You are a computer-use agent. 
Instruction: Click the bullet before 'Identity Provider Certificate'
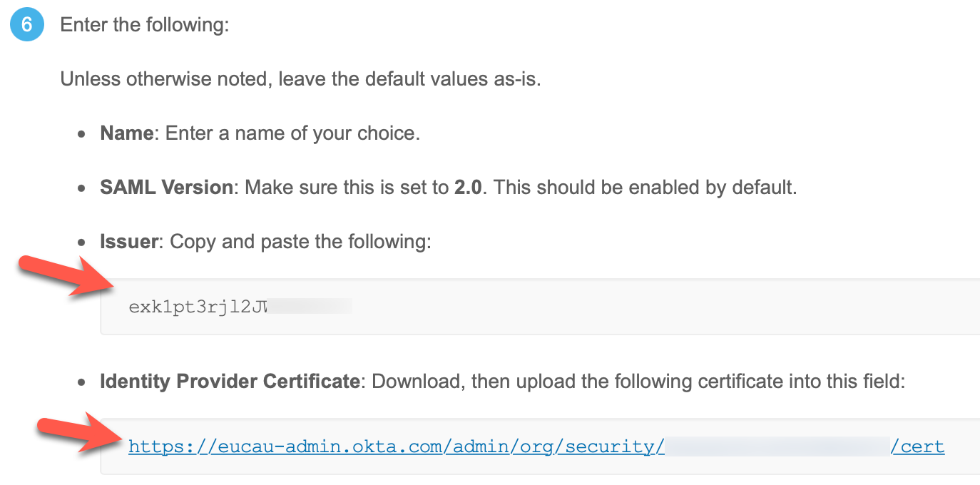83,382
